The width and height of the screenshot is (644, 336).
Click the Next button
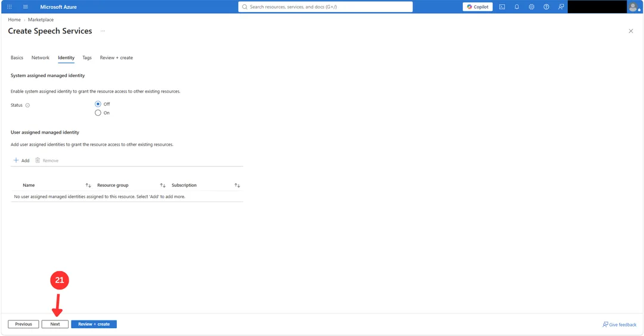click(x=55, y=324)
